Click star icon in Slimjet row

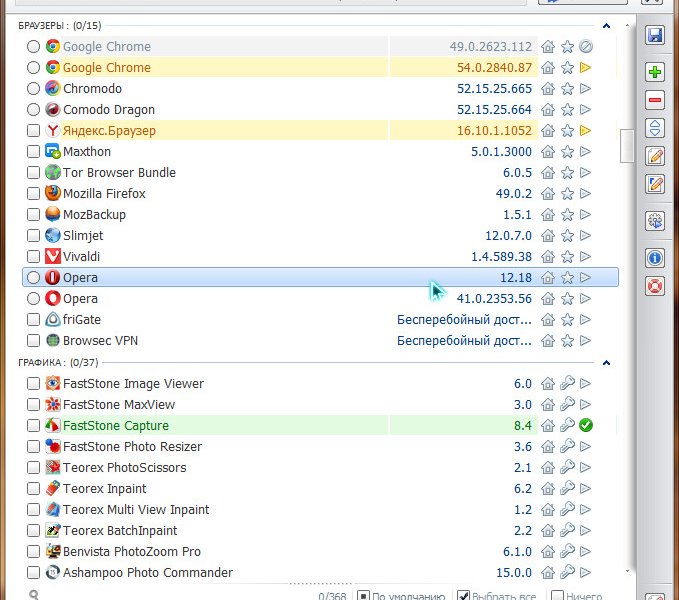pyautogui.click(x=567, y=235)
